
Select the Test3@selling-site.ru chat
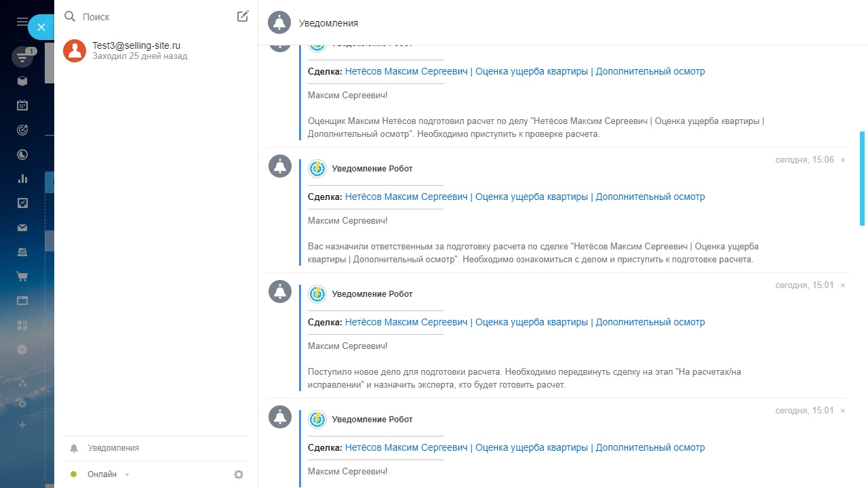pyautogui.click(x=136, y=50)
